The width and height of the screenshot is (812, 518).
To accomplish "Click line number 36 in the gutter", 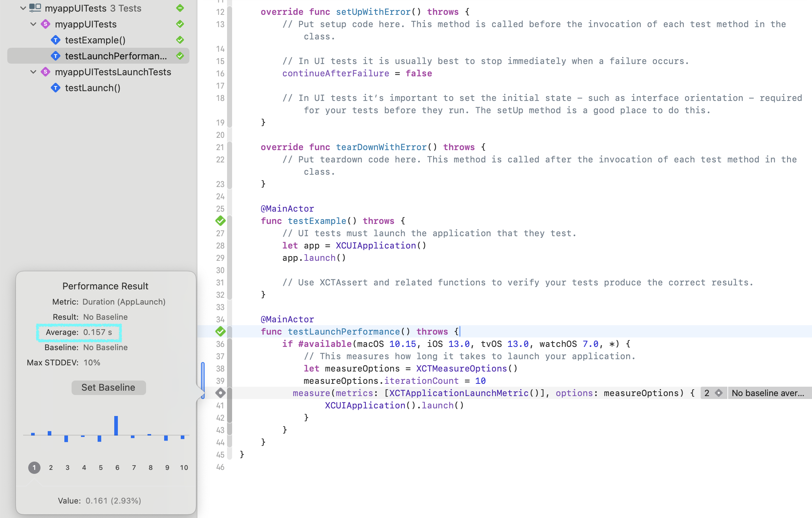I will pos(220,344).
